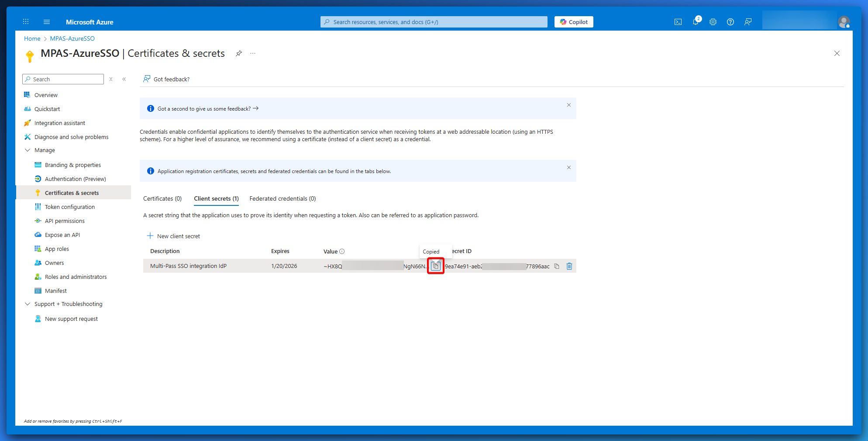
Task: Switch to Certificates (0) tab
Action: pyautogui.click(x=162, y=198)
